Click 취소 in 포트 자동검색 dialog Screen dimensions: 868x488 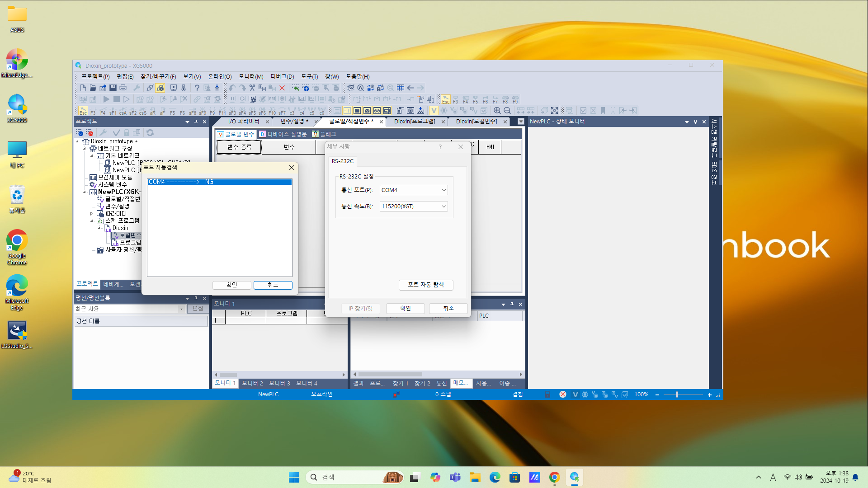pos(273,285)
